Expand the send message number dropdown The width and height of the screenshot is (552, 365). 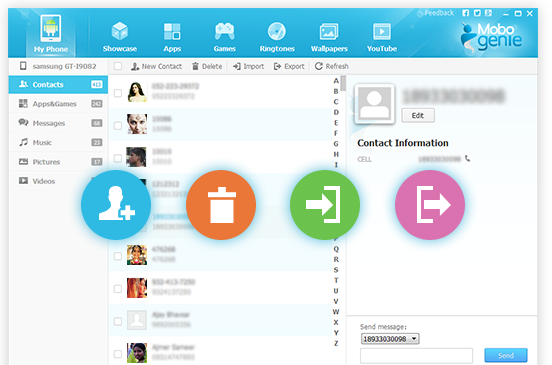[414, 339]
